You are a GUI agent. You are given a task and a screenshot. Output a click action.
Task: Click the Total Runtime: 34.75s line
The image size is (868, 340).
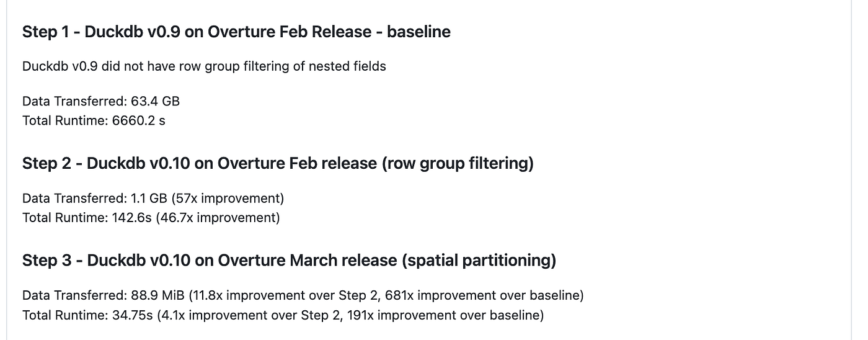coord(283,315)
